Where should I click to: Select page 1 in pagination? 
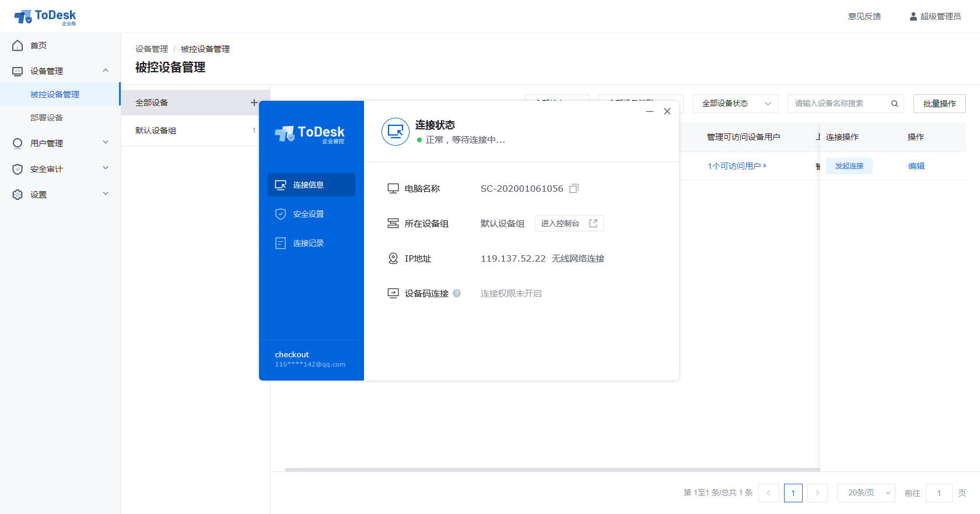tap(793, 493)
